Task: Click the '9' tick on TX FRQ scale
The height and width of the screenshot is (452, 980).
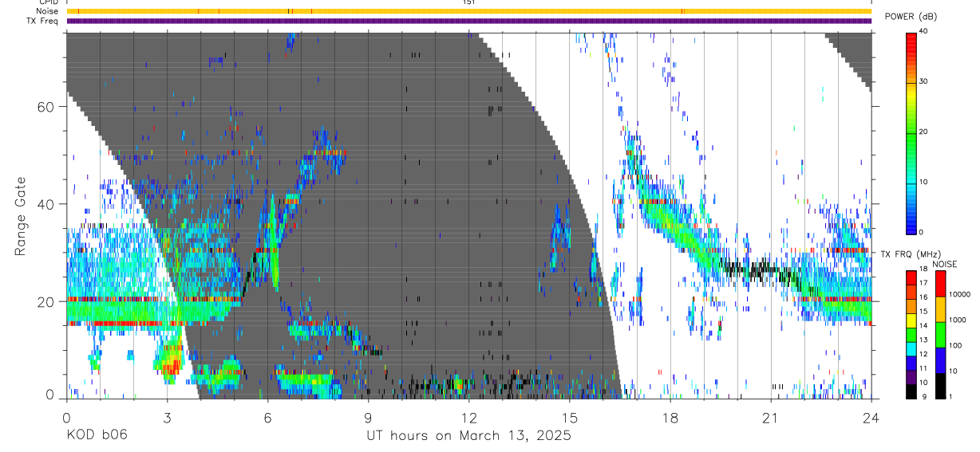Action: tap(924, 398)
